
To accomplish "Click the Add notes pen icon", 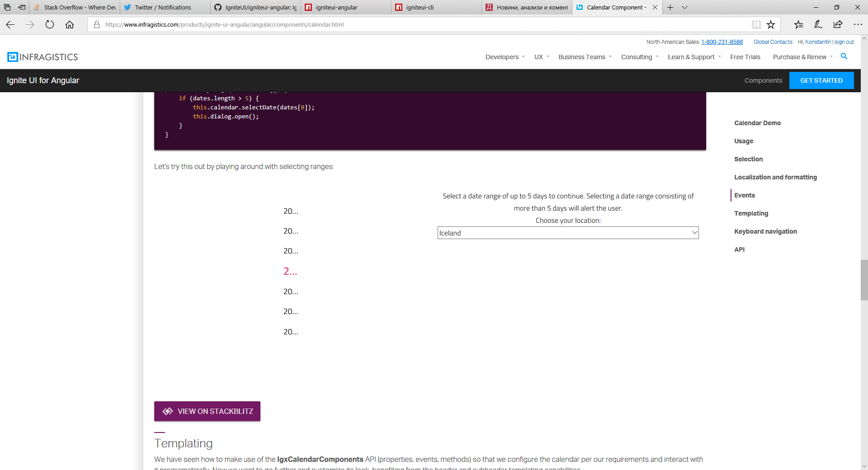I will pos(818,25).
